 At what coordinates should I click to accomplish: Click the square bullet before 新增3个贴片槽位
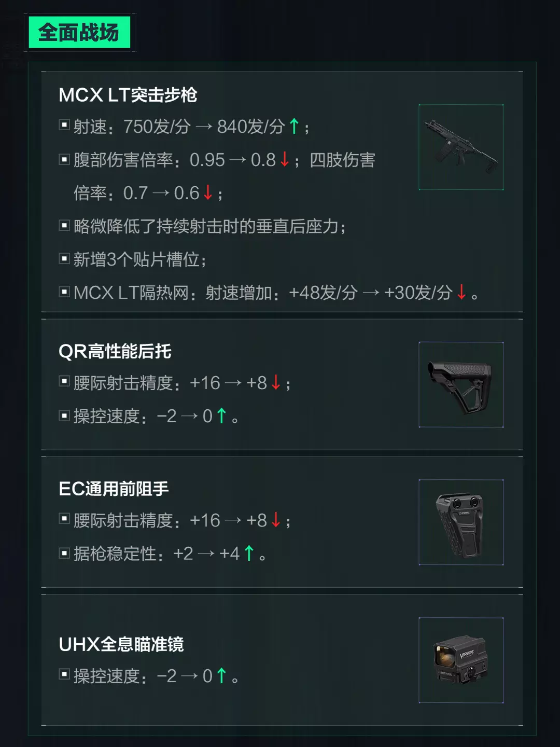(64, 258)
